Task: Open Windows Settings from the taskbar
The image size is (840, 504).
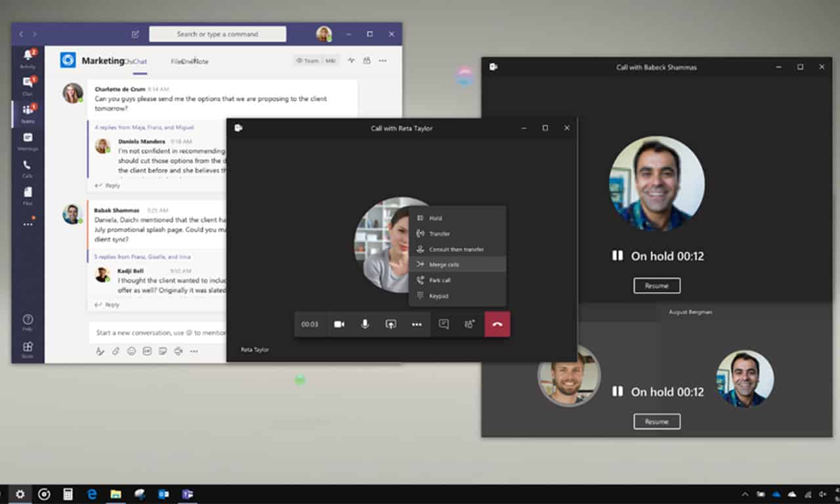Action: (20, 494)
